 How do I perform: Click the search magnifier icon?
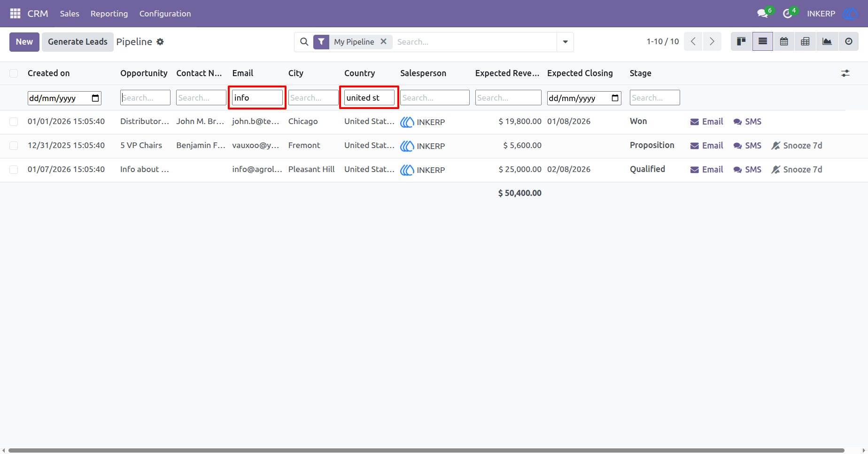coord(304,42)
